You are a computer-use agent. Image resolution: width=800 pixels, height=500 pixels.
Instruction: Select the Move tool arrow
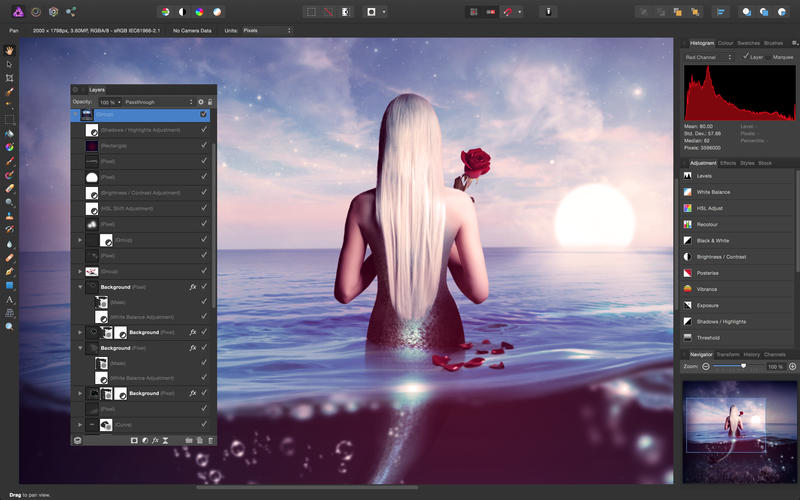(9, 63)
